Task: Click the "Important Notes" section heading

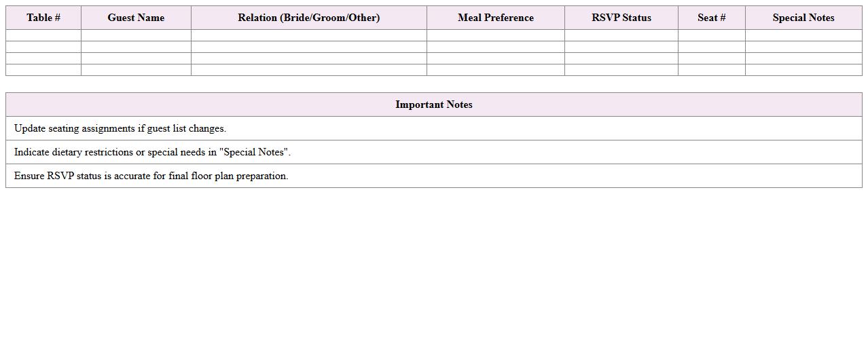Action: [x=433, y=105]
